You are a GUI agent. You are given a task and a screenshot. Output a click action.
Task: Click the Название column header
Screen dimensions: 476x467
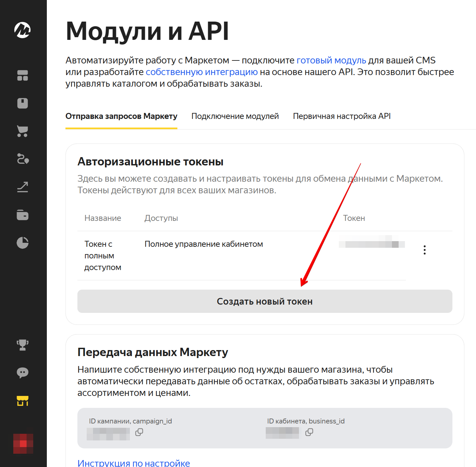click(x=103, y=218)
